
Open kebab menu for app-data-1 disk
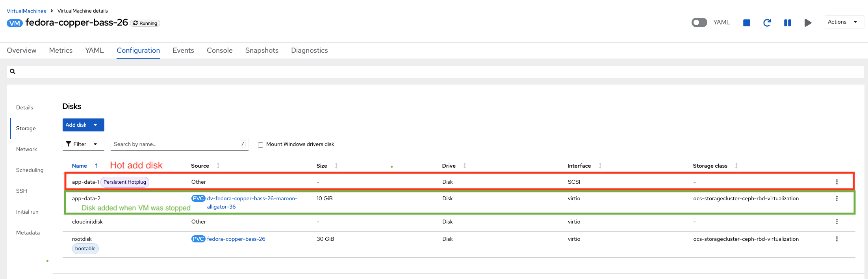point(836,182)
